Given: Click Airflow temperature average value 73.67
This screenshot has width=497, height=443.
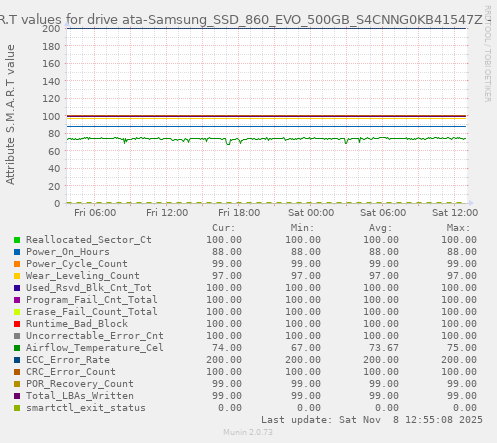Looking at the screenshot, I should pos(384,348).
